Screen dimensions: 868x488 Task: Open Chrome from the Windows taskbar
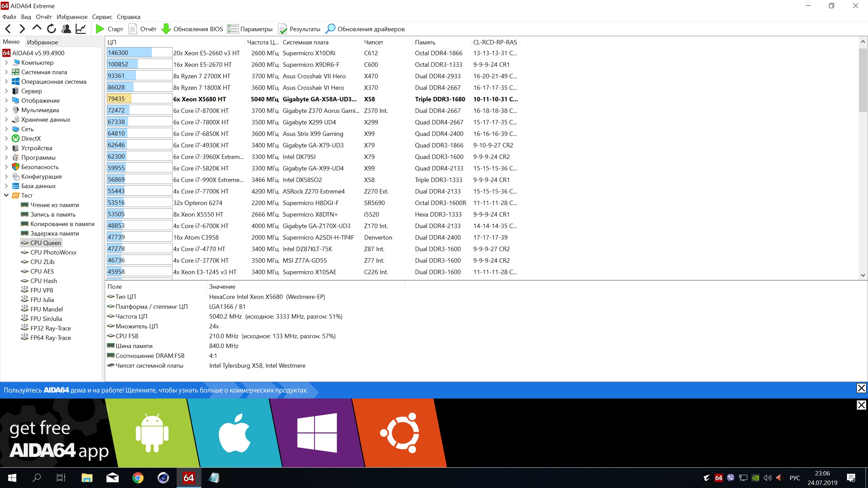[138, 478]
